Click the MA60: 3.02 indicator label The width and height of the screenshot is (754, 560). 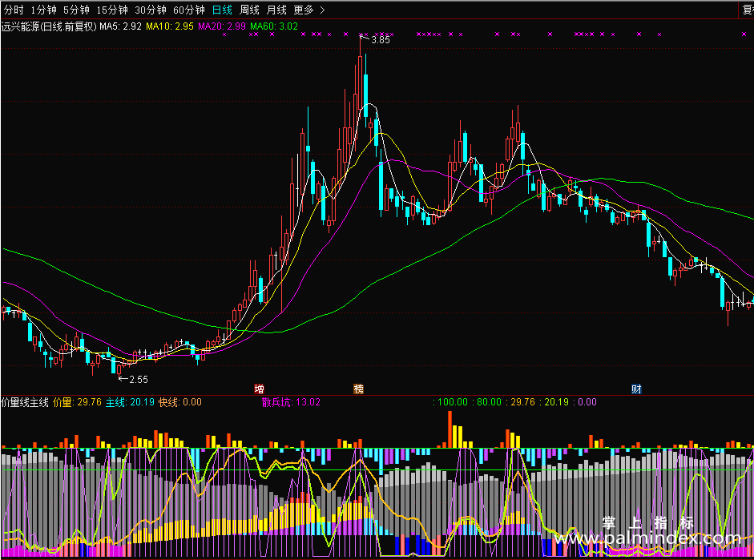point(274,26)
